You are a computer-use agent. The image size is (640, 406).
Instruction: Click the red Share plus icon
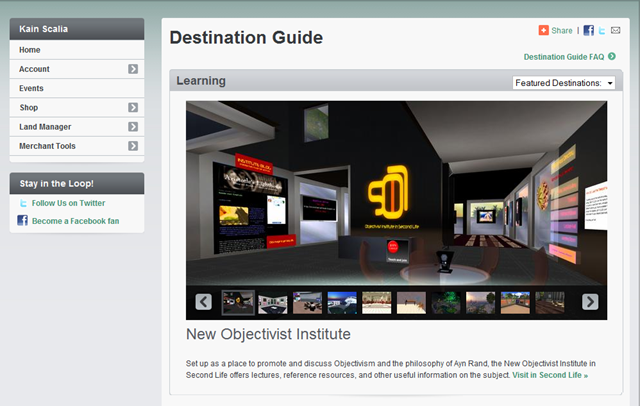(543, 30)
